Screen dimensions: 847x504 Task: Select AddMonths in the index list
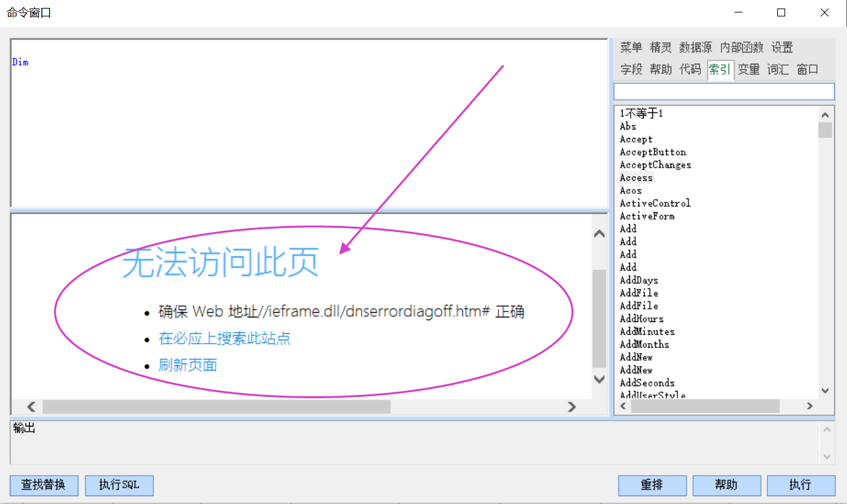(644, 344)
